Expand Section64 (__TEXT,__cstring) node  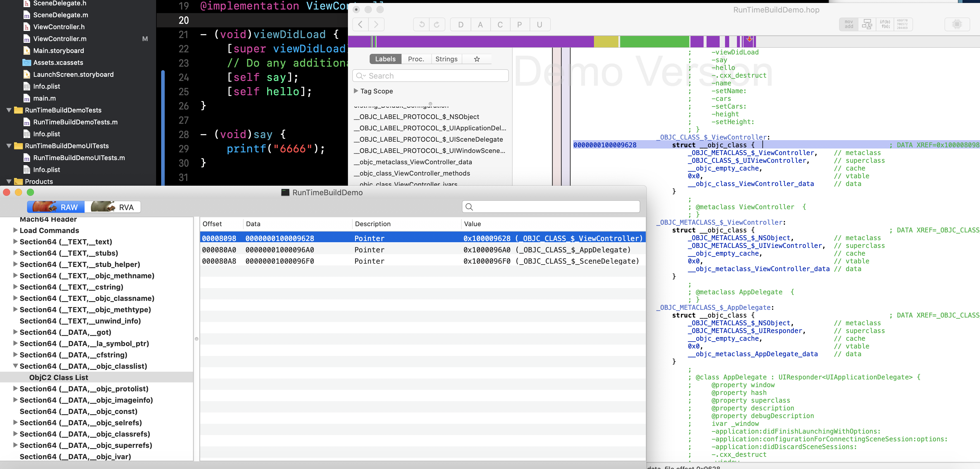click(15, 287)
